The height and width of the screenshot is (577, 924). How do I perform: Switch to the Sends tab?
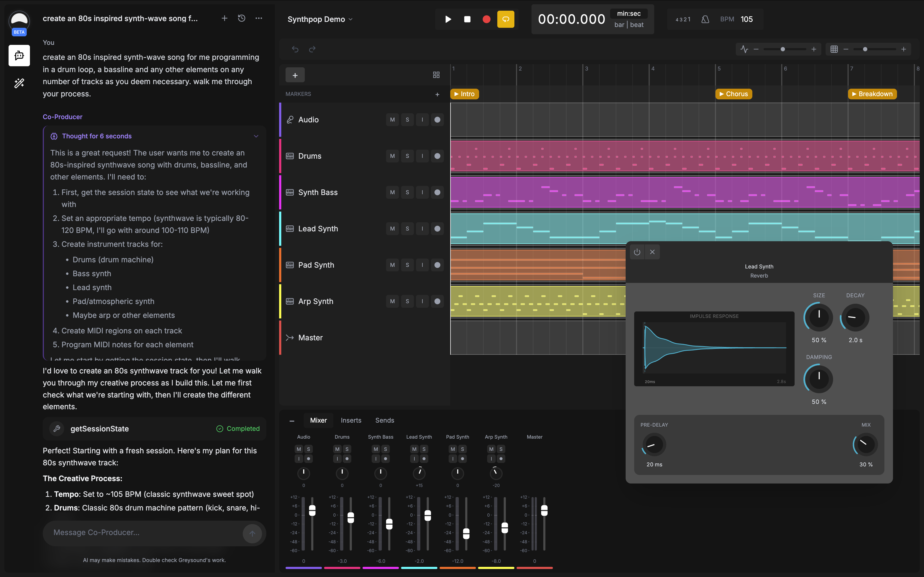pos(384,420)
